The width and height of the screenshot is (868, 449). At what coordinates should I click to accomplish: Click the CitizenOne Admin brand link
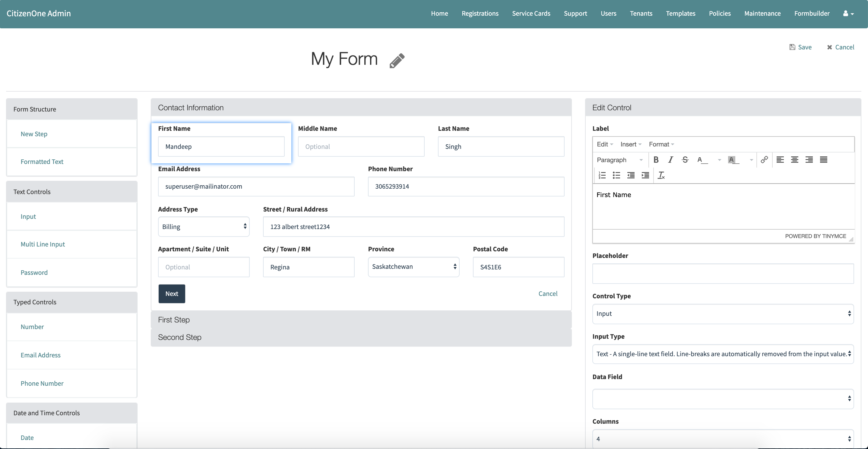(x=39, y=14)
